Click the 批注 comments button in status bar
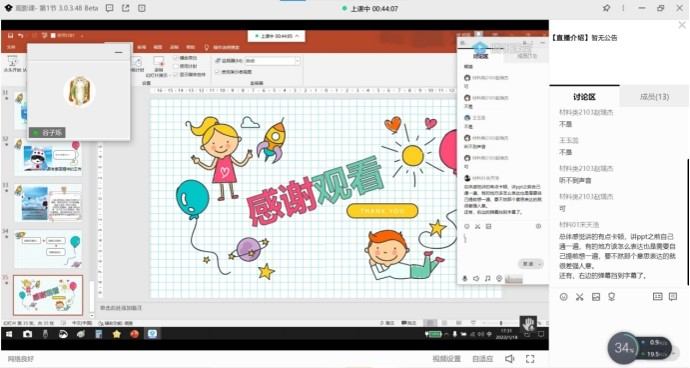The image size is (690, 368). click(409, 323)
